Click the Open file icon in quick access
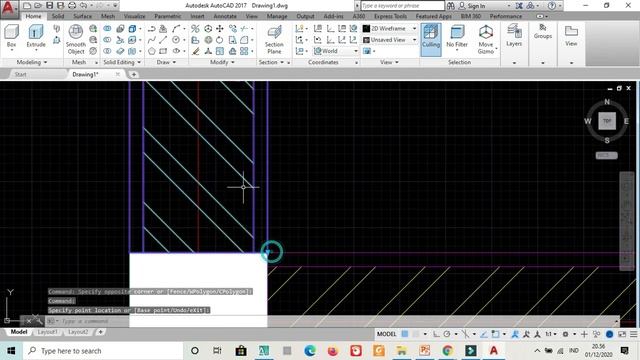This screenshot has height=360, width=640. [38, 6]
